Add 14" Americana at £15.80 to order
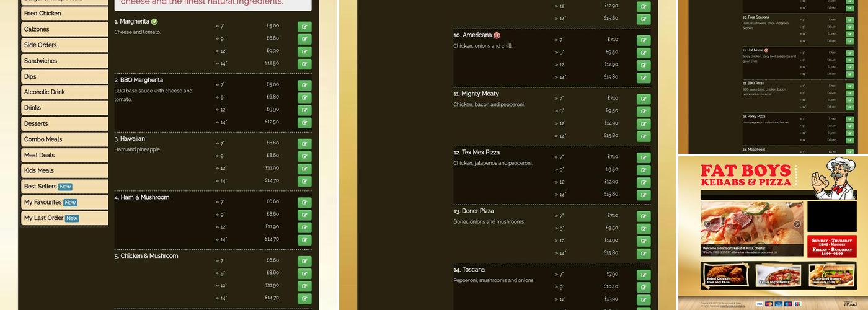This screenshot has height=310, width=868. point(644,77)
